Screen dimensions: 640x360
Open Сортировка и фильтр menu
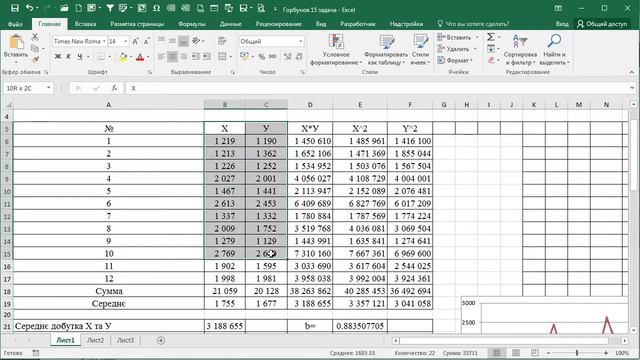point(520,50)
